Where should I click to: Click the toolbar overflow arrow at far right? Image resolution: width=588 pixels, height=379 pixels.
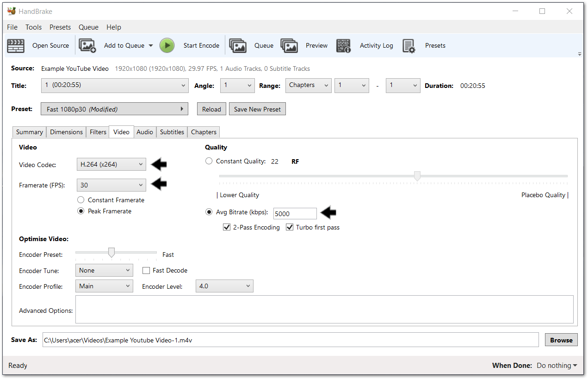pyautogui.click(x=580, y=54)
